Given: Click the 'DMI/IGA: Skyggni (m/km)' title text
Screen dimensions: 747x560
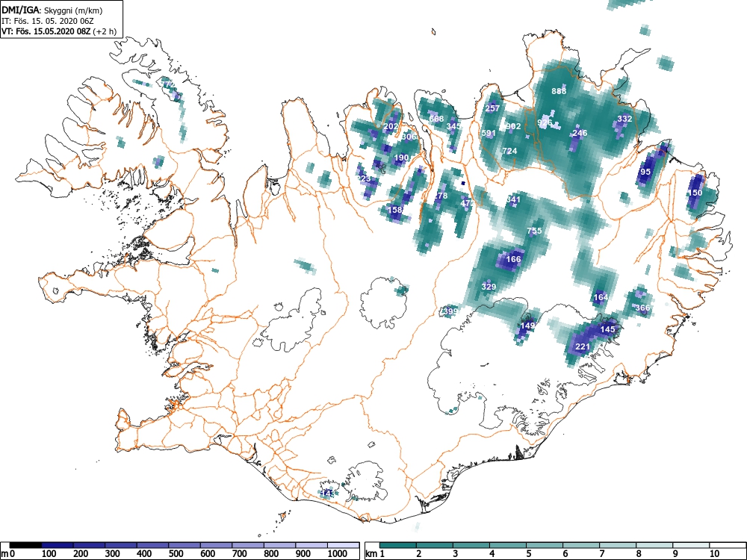Looking at the screenshot, I should pyautogui.click(x=52, y=10).
